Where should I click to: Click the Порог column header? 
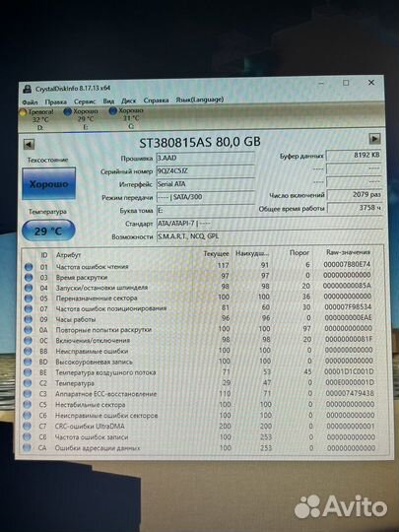pos(299,253)
